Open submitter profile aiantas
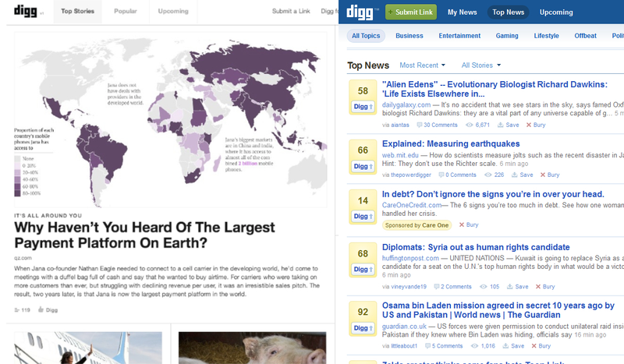Image resolution: width=624 pixels, height=364 pixels. (400, 125)
